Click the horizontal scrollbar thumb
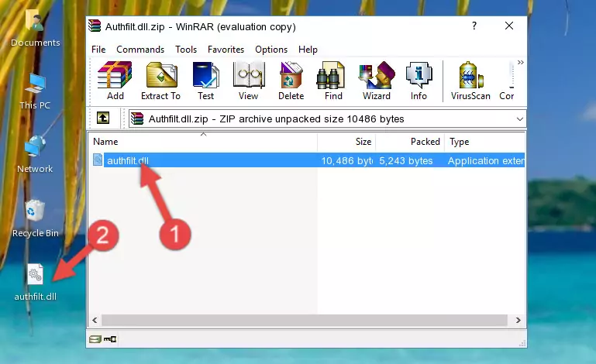Image resolution: width=596 pixels, height=364 pixels. coord(305,320)
